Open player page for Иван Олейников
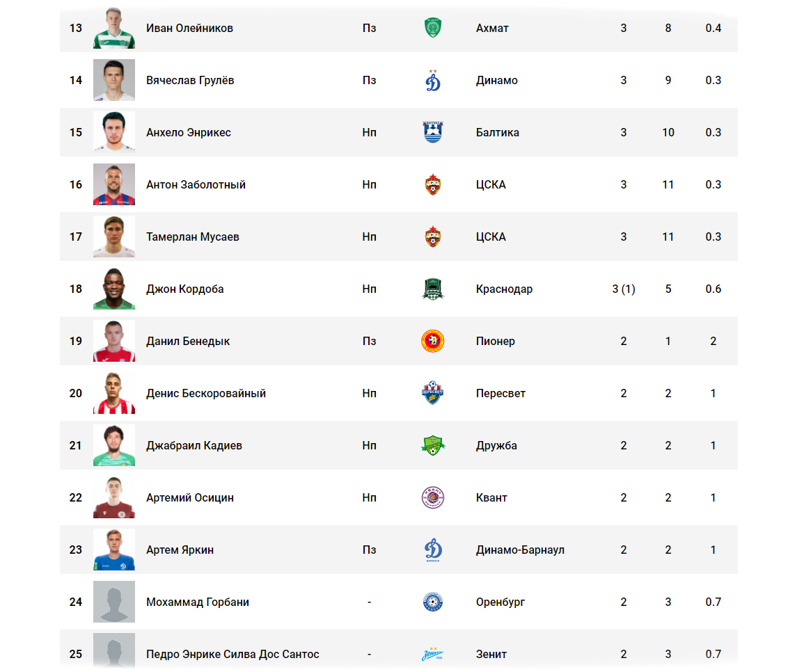Viewport: 797px width, 672px height. click(x=189, y=28)
